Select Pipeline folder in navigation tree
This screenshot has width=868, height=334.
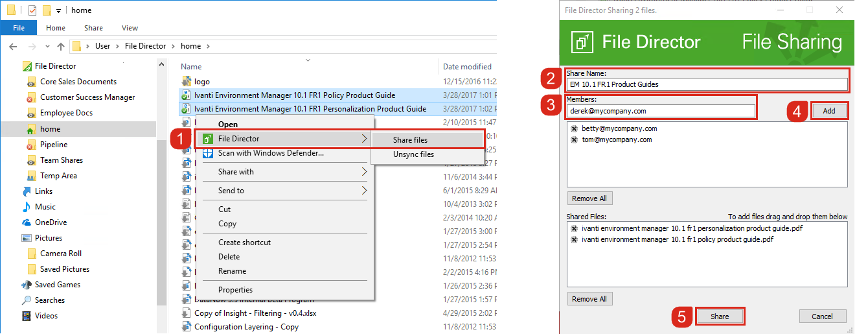tap(54, 145)
